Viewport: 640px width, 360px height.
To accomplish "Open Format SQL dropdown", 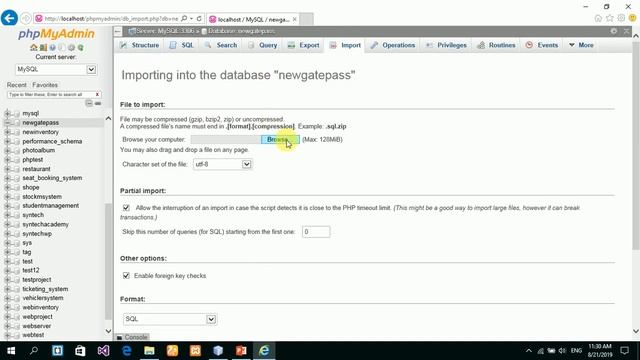I will pyautogui.click(x=170, y=319).
